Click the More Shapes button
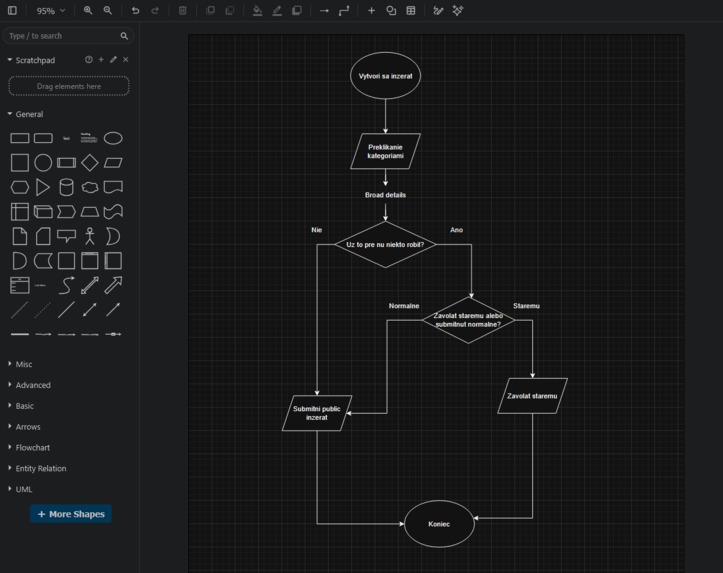The width and height of the screenshot is (723, 573). (71, 514)
